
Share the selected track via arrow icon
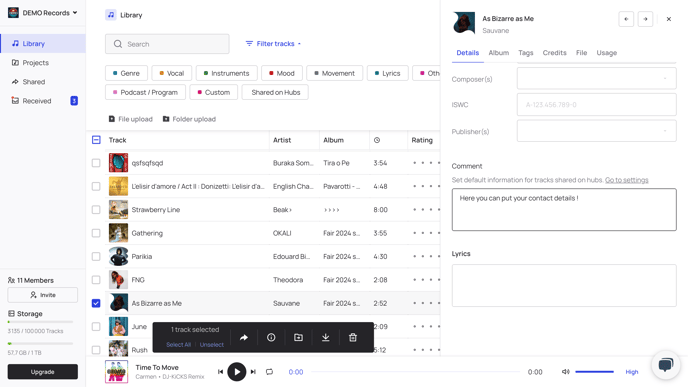244,337
